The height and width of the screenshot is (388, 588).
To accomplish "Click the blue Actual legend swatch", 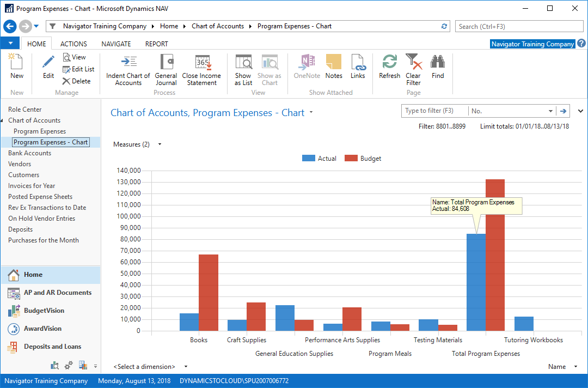I will click(309, 159).
